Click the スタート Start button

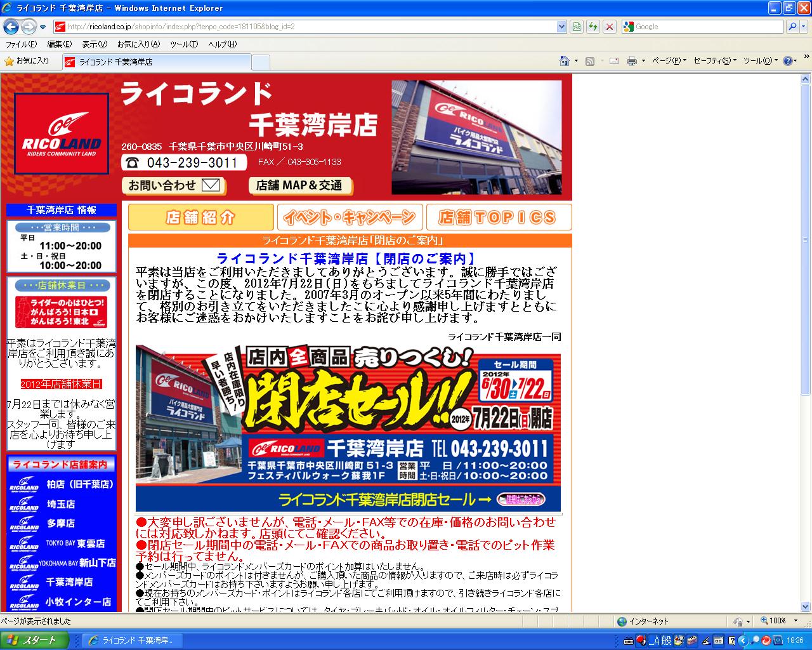click(x=33, y=640)
